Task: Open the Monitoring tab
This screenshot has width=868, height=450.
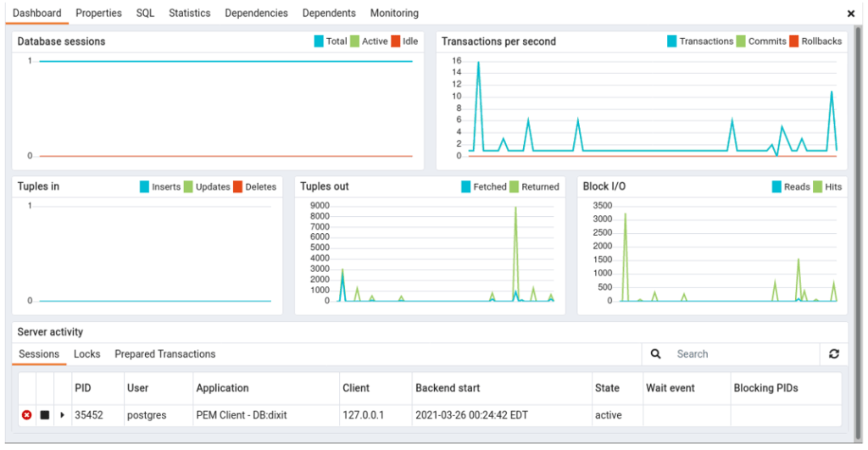Action: [393, 14]
